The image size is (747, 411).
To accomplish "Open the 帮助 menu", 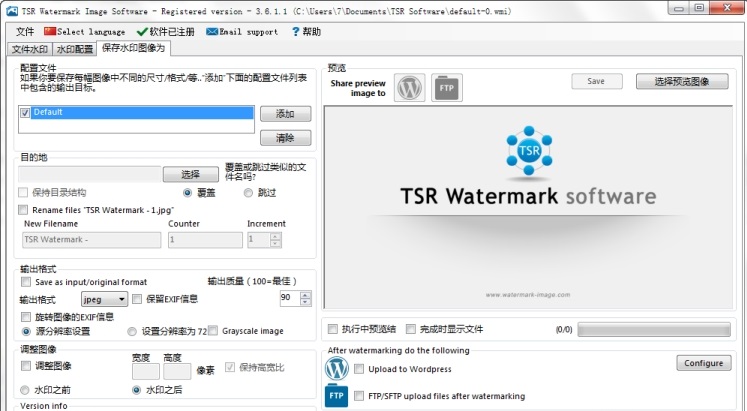I will coord(306,31).
